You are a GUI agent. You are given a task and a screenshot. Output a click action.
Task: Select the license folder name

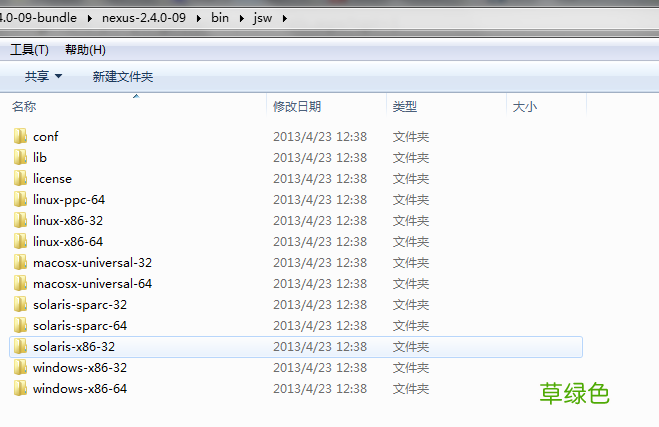coord(52,179)
